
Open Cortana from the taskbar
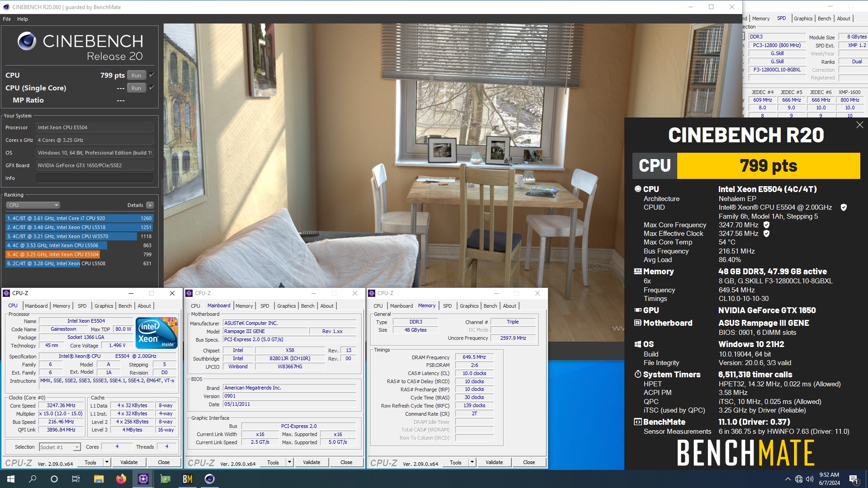coord(54,479)
